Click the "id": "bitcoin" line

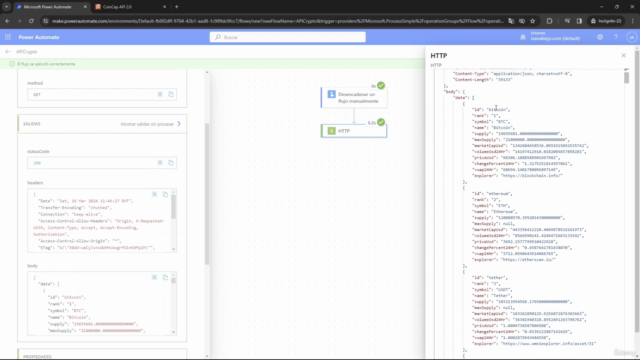tap(491, 109)
